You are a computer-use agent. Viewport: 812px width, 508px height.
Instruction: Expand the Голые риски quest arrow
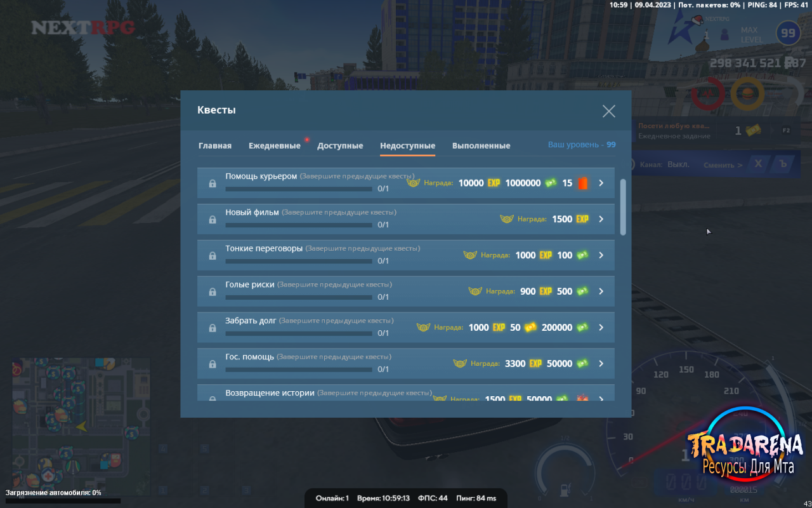click(x=601, y=291)
